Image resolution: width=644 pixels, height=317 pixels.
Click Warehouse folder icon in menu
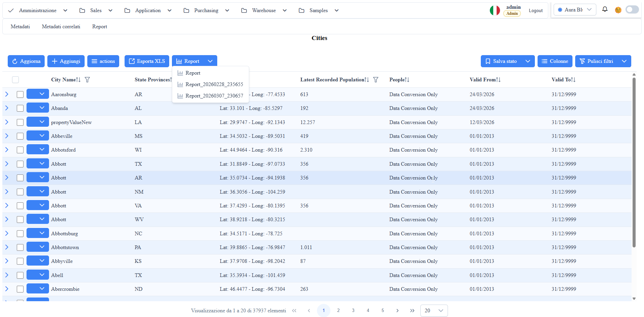pyautogui.click(x=244, y=10)
